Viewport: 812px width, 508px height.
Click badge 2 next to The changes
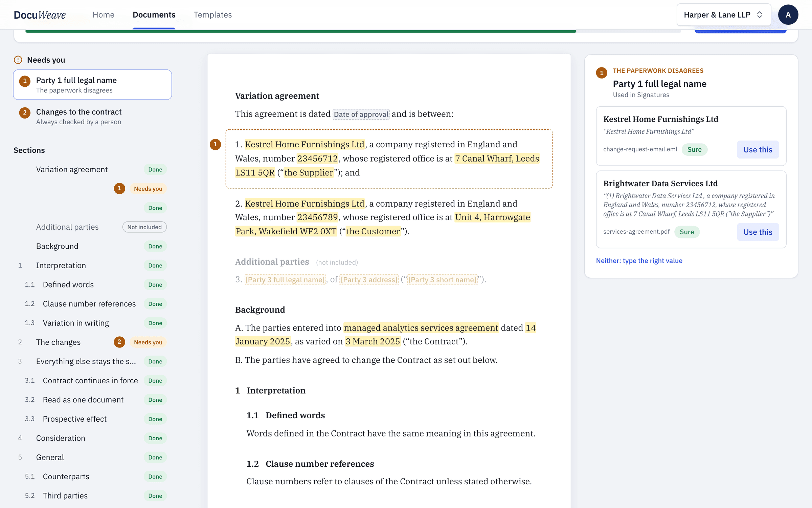pos(119,342)
